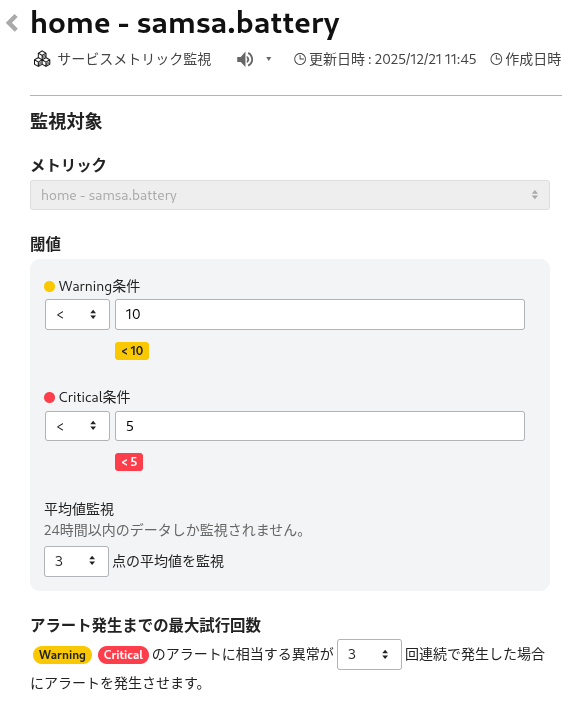Screen dimensions: 562x702
Task: Click the red <5 badge
Action: coord(129,462)
